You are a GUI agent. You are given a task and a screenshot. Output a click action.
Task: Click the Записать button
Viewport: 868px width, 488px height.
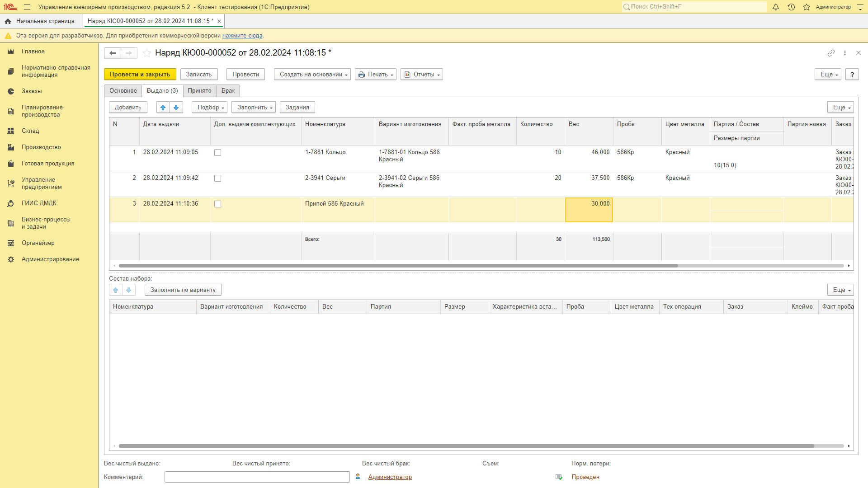[199, 75]
